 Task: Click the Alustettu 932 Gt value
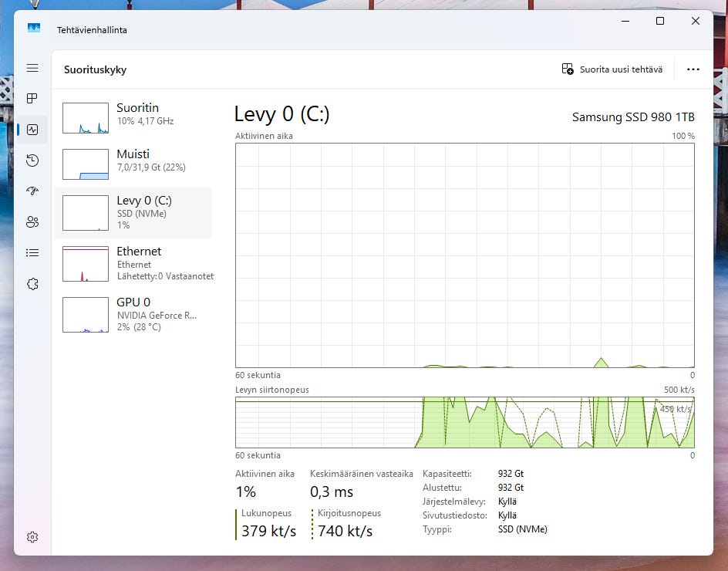pyautogui.click(x=511, y=488)
